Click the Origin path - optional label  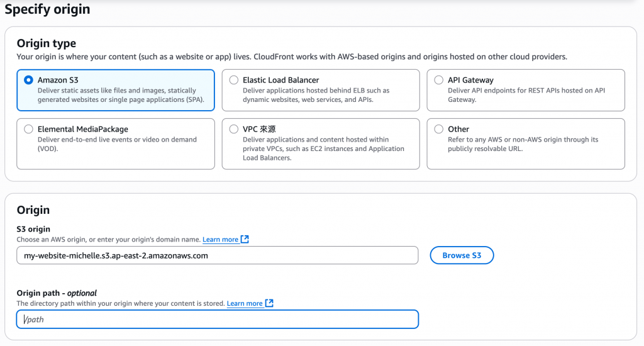(57, 293)
